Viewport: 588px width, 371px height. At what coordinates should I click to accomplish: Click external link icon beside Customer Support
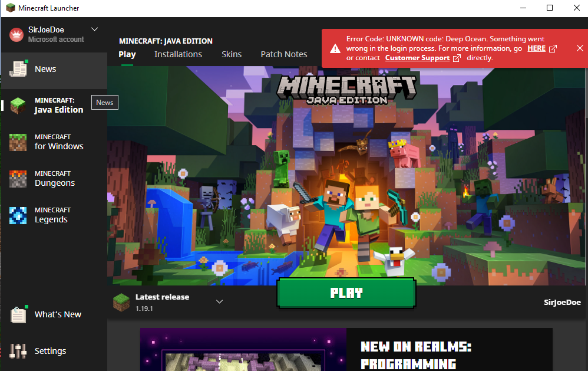457,58
